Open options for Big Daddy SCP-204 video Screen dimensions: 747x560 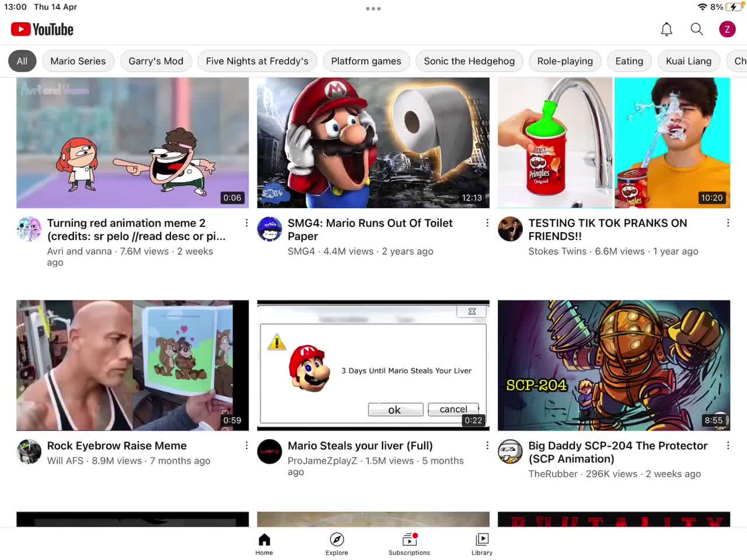[x=728, y=446]
